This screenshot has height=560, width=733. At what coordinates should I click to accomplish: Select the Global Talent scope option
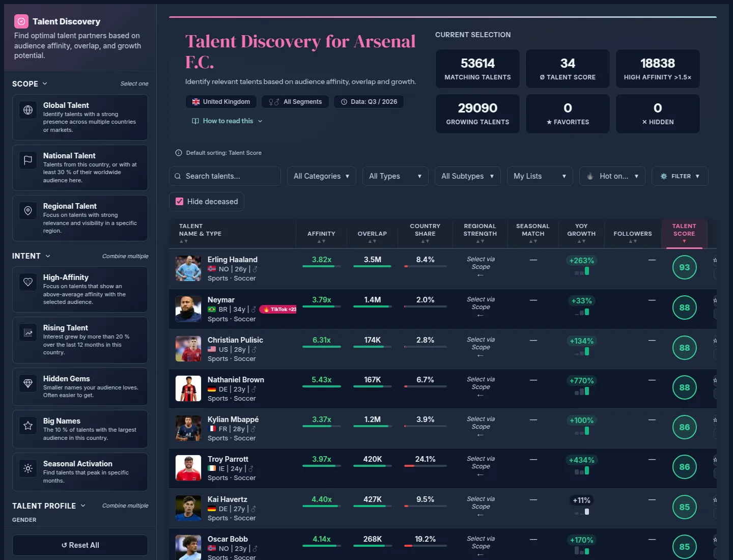pyautogui.click(x=80, y=117)
